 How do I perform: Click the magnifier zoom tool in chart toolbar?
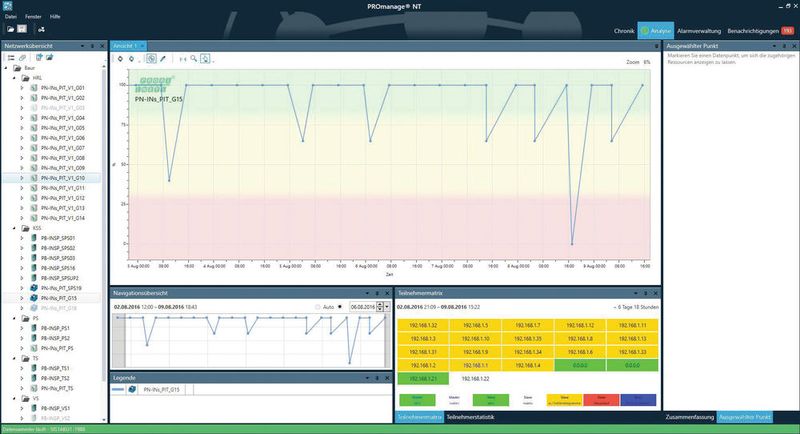(x=193, y=59)
